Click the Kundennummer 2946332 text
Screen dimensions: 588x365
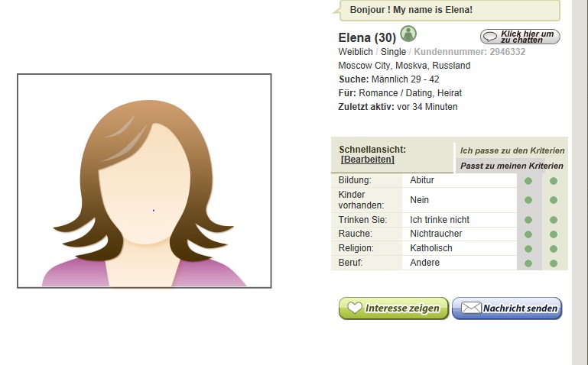tap(469, 52)
